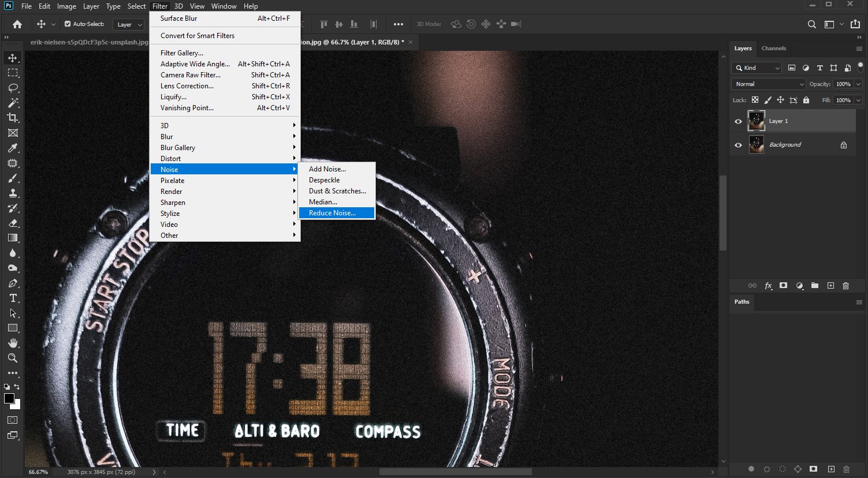The height and width of the screenshot is (478, 868).
Task: Open the Kind filter dropdown
Action: (757, 68)
